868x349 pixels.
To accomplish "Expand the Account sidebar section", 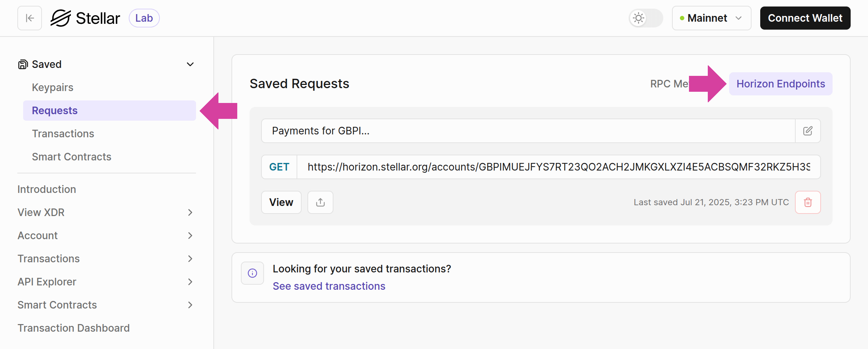I will coord(190,236).
